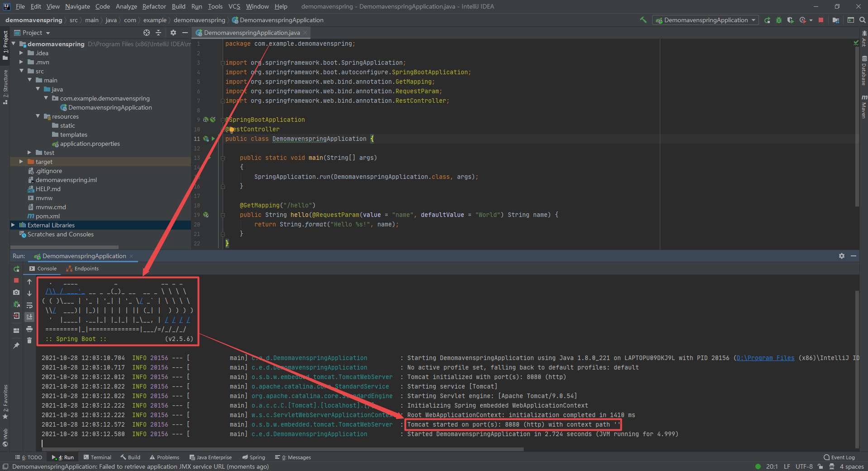
Task: Open the Spring tab in the bottom bar
Action: point(253,457)
